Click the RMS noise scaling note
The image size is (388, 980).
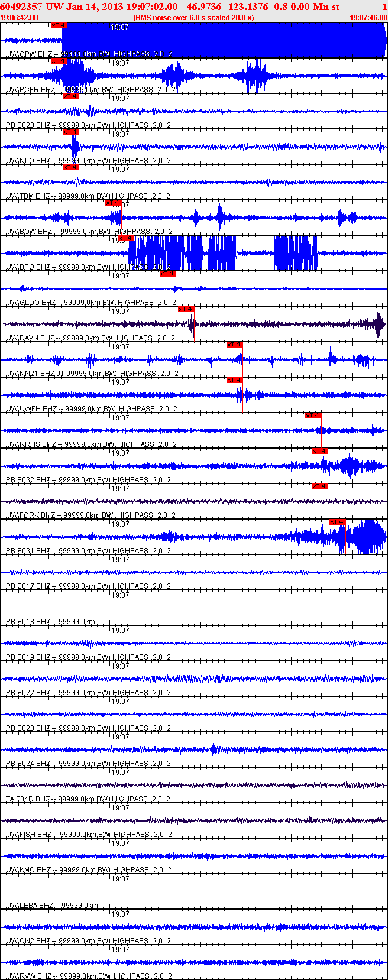[193, 18]
